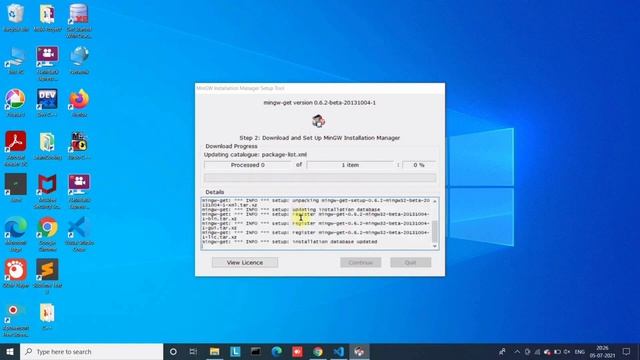Click the '1 item' field
Screen dimensions: 640x360
point(350,165)
